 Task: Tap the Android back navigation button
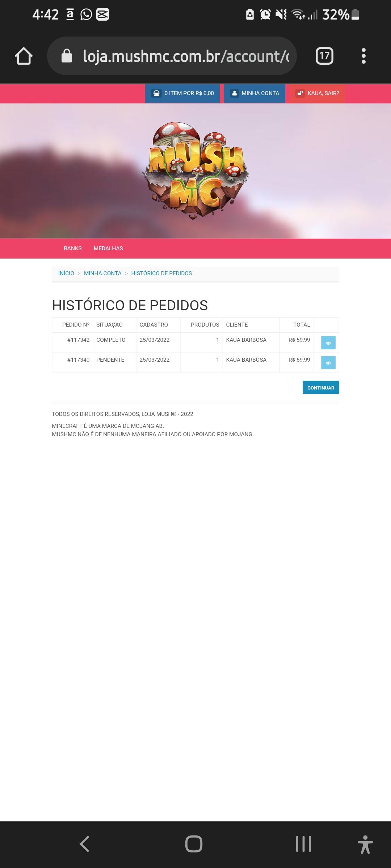click(x=84, y=844)
